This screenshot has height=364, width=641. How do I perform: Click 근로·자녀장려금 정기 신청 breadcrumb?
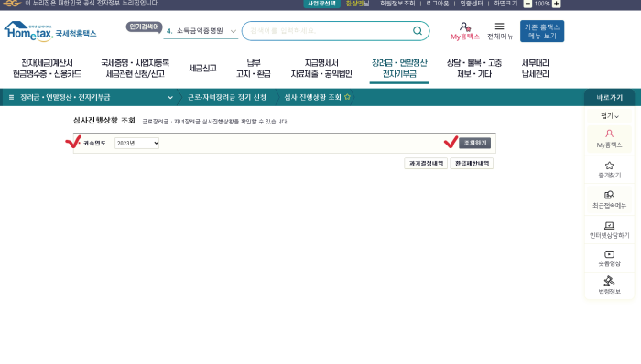pos(227,98)
